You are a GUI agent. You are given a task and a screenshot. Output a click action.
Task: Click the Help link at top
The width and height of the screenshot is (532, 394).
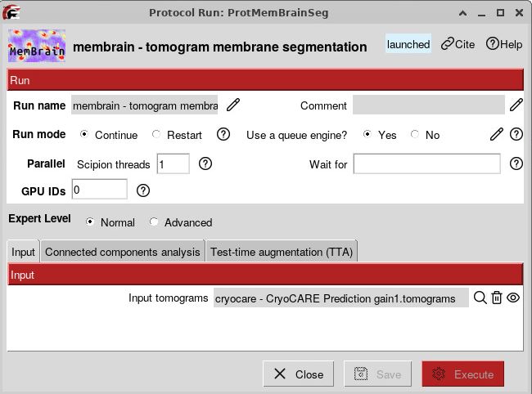(504, 44)
